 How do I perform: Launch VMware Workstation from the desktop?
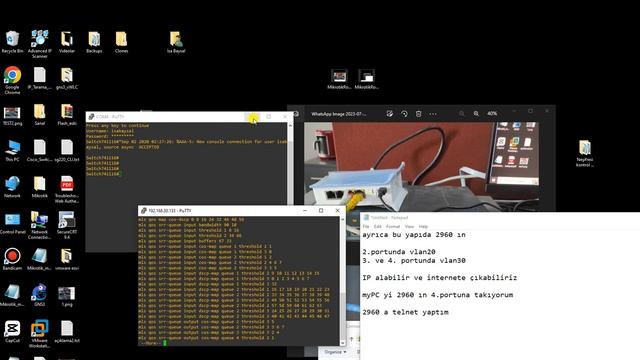pyautogui.click(x=40, y=334)
